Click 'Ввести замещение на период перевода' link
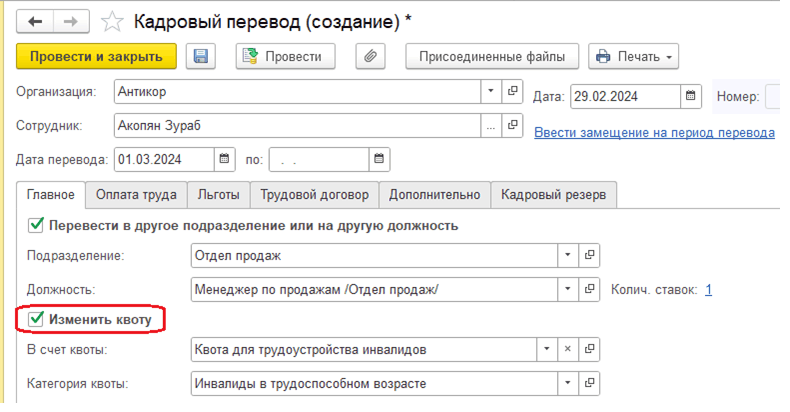The image size is (790, 412). pos(654,132)
